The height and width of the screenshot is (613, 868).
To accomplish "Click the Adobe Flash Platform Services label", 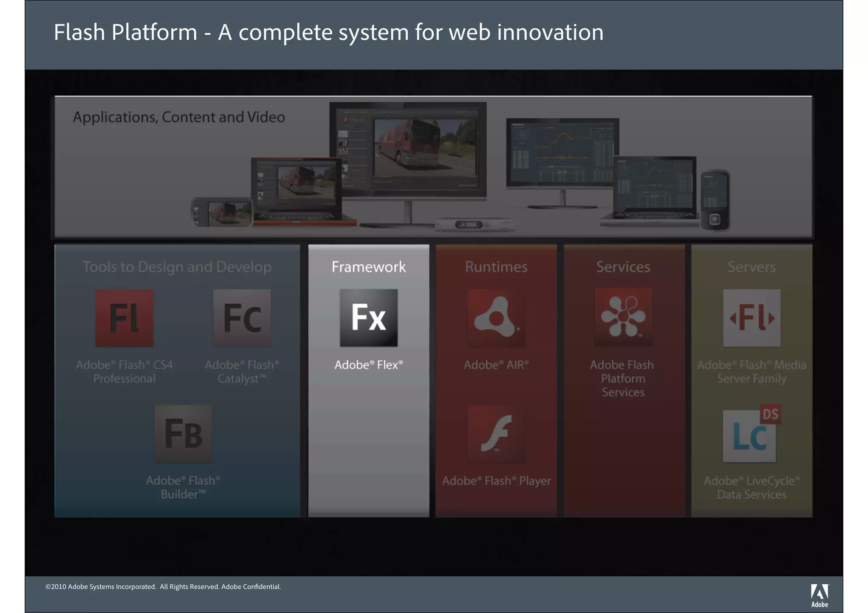I will coord(622,378).
